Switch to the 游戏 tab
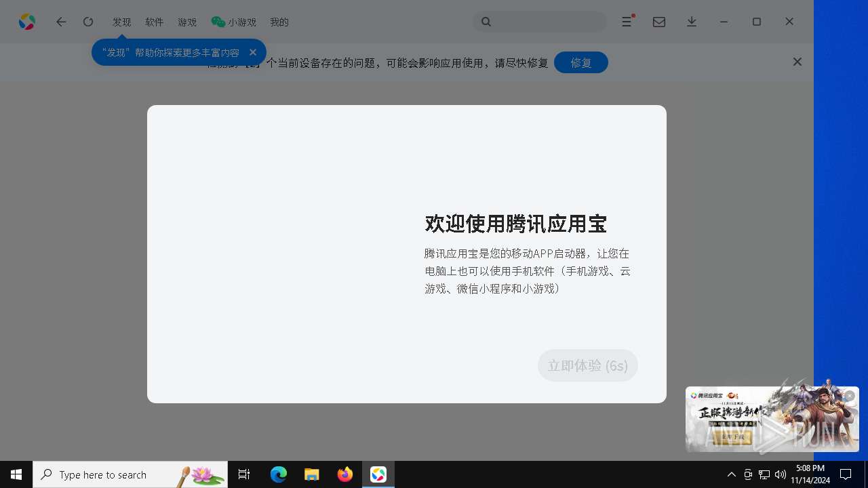Viewport: 868px width, 488px height. [x=187, y=22]
